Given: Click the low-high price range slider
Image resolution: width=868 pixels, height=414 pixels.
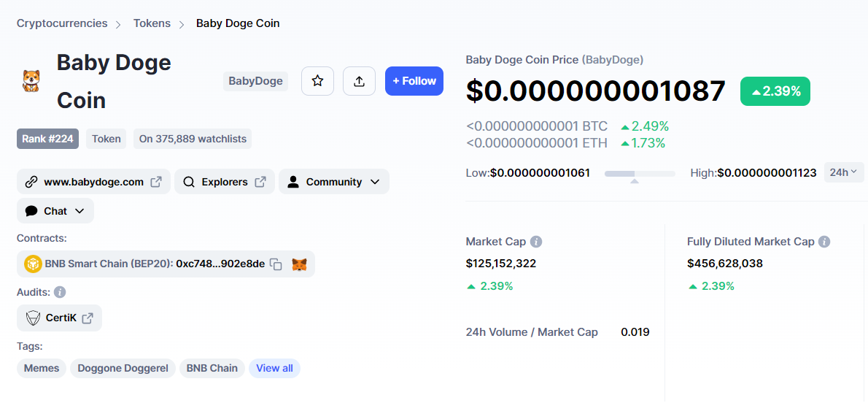Looking at the screenshot, I should (640, 174).
